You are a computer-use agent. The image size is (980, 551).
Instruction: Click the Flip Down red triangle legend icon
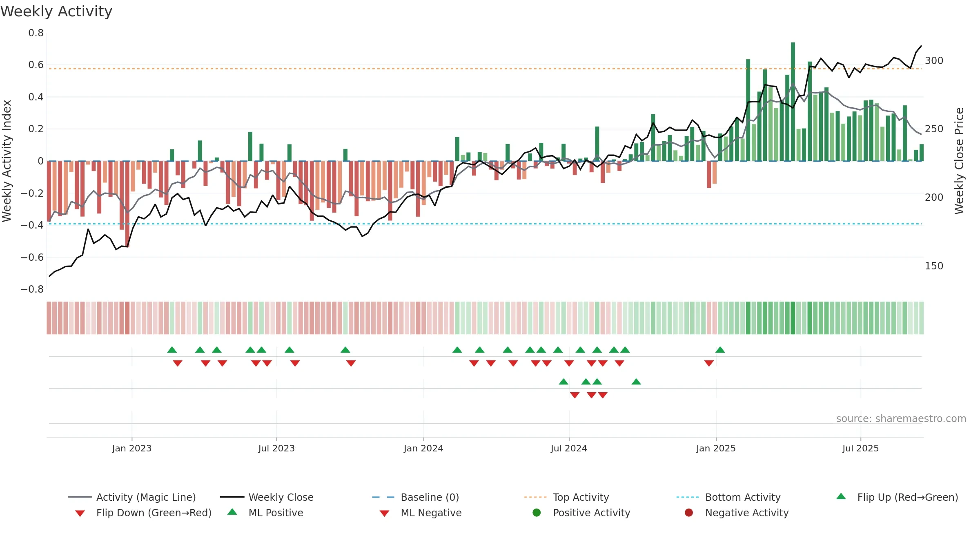[80, 513]
